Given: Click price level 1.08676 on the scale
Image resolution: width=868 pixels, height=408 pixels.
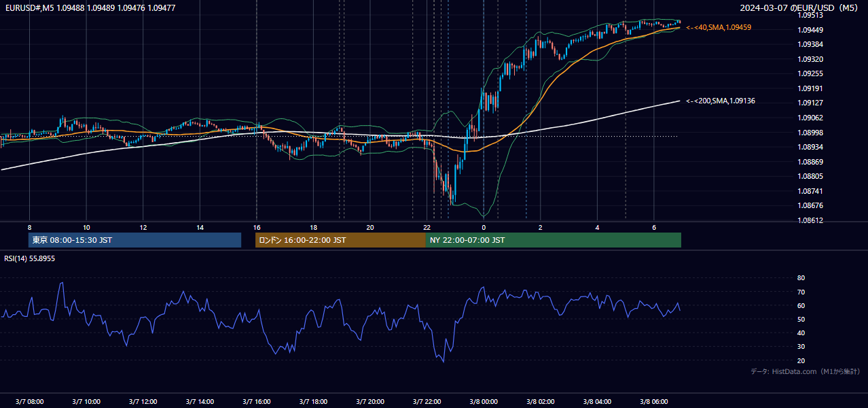Looking at the screenshot, I should pyautogui.click(x=810, y=205).
